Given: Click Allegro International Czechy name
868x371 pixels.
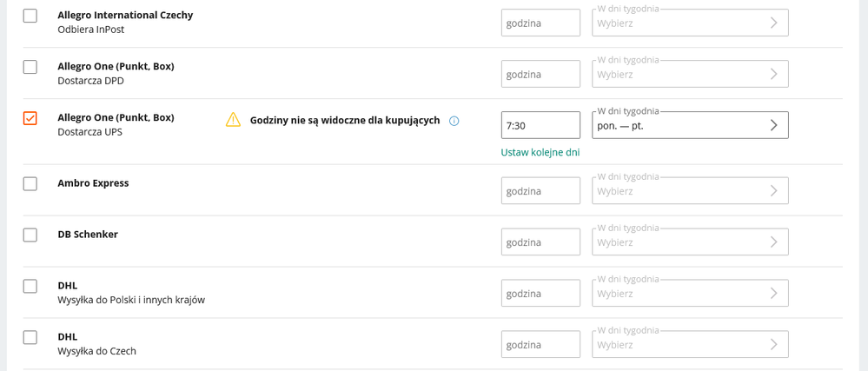Looking at the screenshot, I should coord(125,16).
